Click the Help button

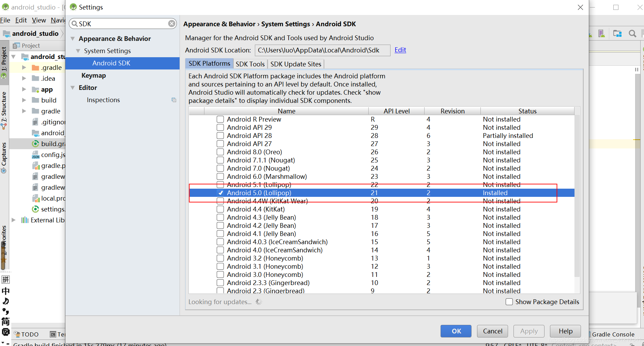(565, 331)
